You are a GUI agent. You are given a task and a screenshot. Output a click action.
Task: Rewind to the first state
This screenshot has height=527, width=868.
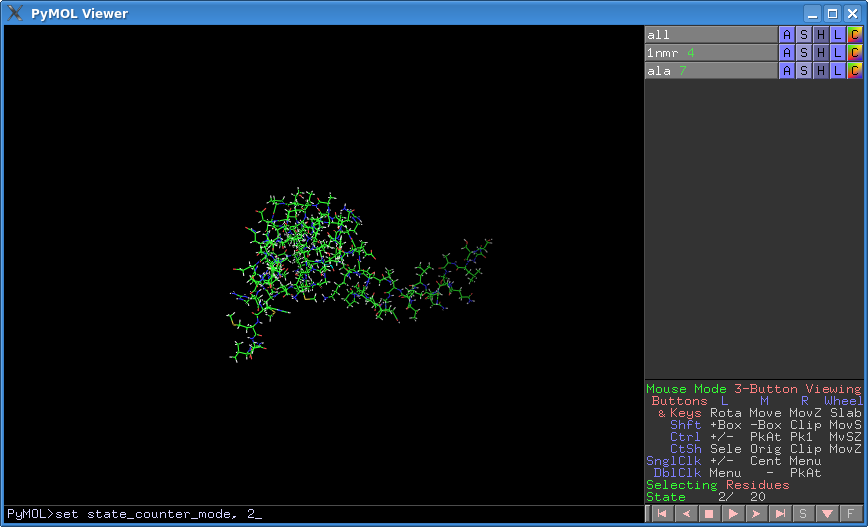pyautogui.click(x=661, y=514)
